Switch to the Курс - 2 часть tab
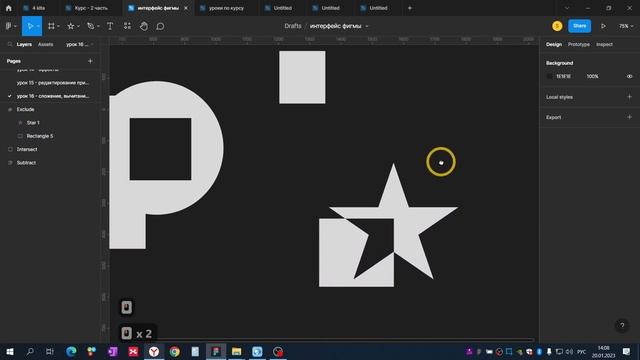Viewport: 640px width, 360px height. coord(91,8)
